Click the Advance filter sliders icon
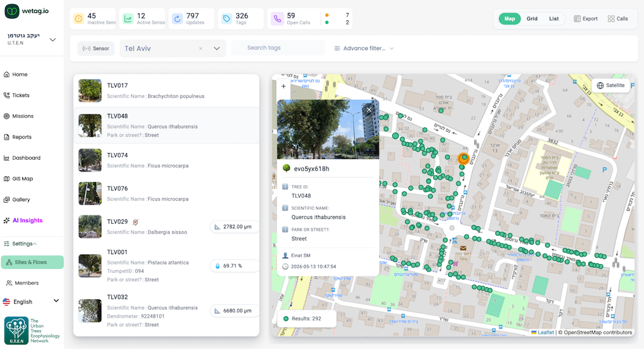Screen dimensions: 644x350 tap(337, 48)
